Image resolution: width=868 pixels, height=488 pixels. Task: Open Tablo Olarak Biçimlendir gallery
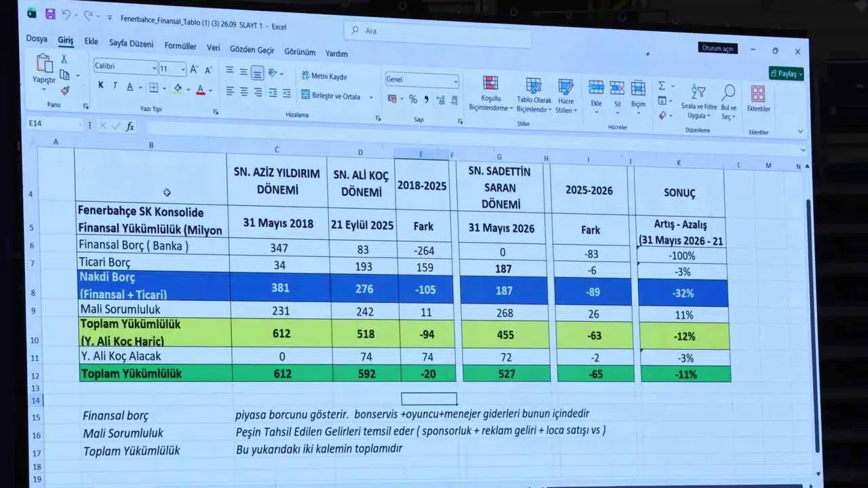point(534,95)
